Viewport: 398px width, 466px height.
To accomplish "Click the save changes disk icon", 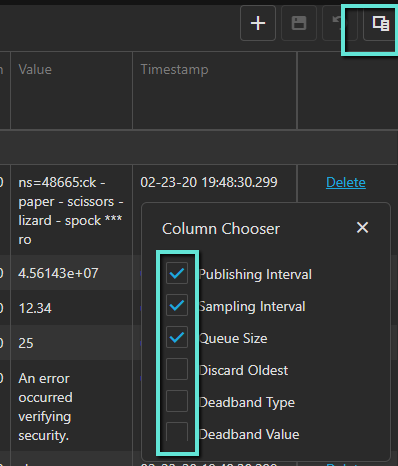I will (x=299, y=23).
